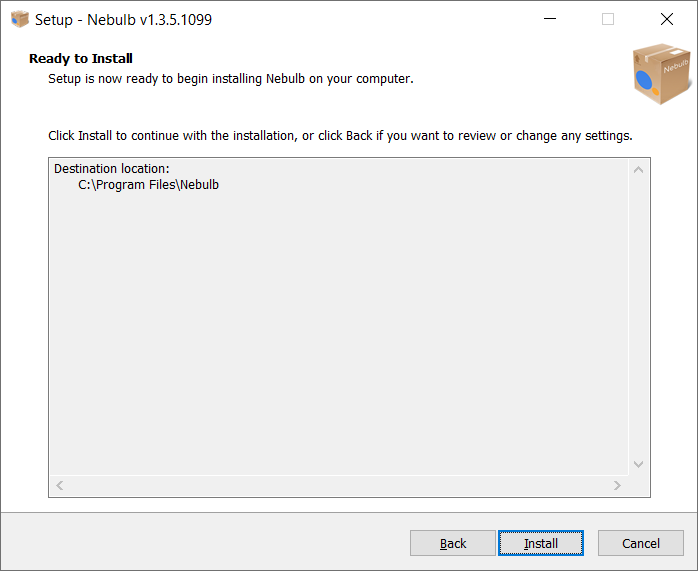Click the 'Ready to Install' heading
The image size is (698, 571).
(81, 58)
